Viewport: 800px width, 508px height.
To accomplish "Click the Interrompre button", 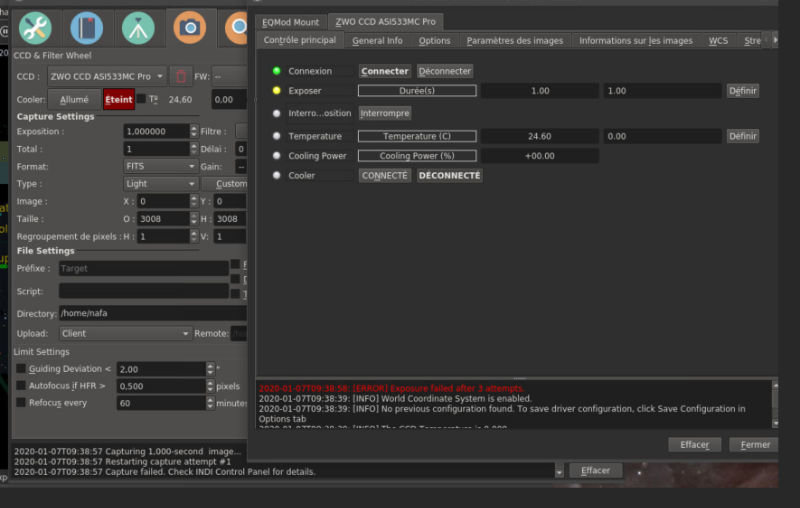I will coord(385,113).
